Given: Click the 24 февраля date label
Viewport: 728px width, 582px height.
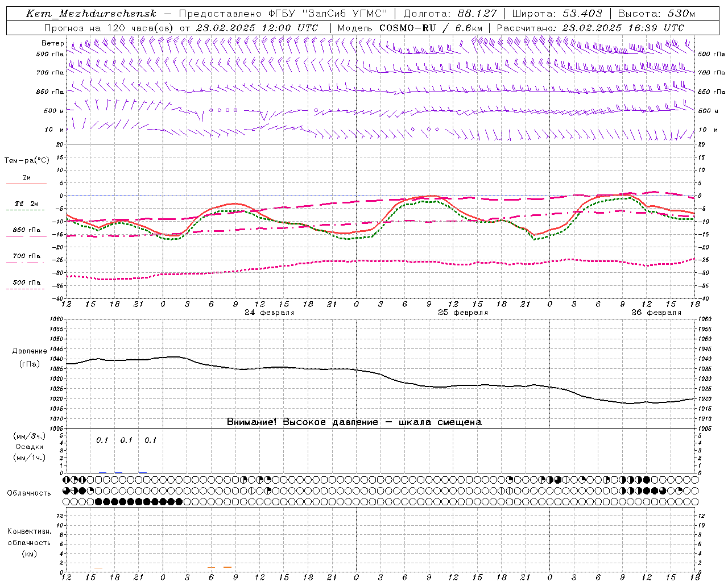Looking at the screenshot, I should tap(270, 313).
